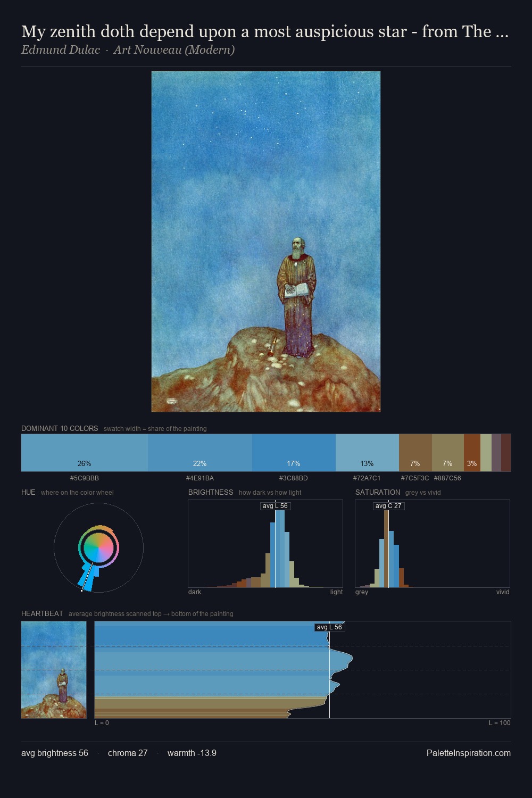Click the SATURATION section heading
The image size is (532, 798).
[x=378, y=492]
